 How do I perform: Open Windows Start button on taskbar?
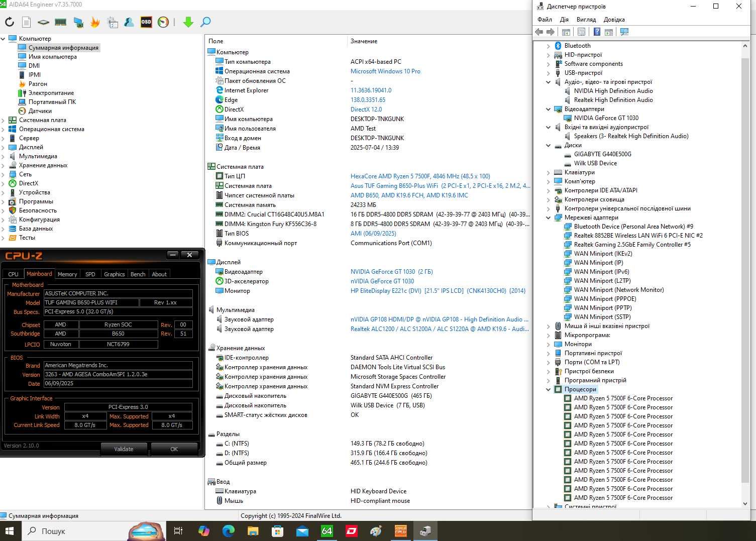pyautogui.click(x=10, y=531)
